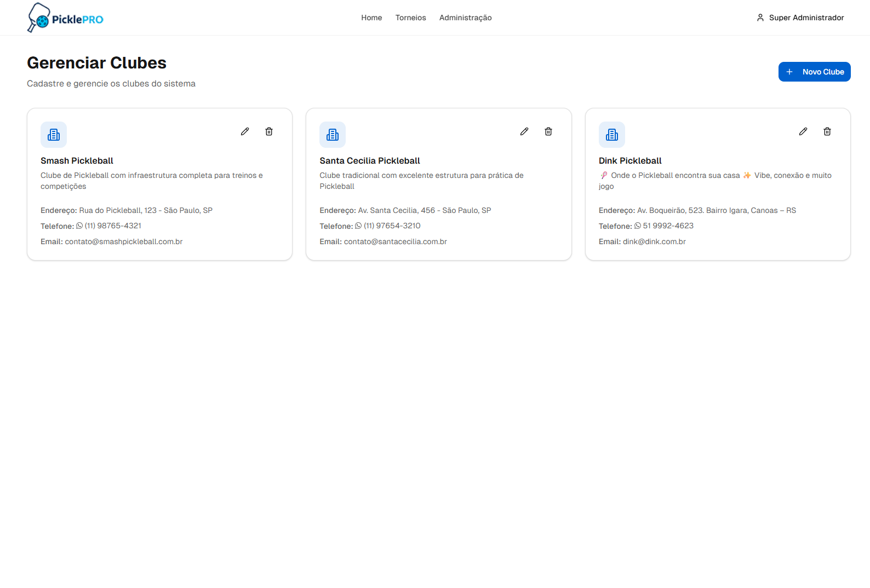Image resolution: width=870 pixels, height=588 pixels.
Task: Open the Super Administrador account menu
Action: [806, 18]
